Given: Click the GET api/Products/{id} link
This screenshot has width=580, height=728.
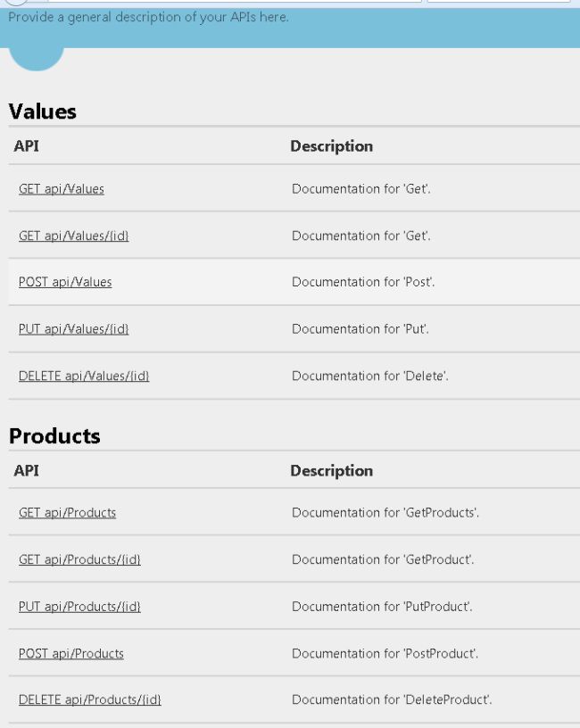Looking at the screenshot, I should tap(79, 559).
